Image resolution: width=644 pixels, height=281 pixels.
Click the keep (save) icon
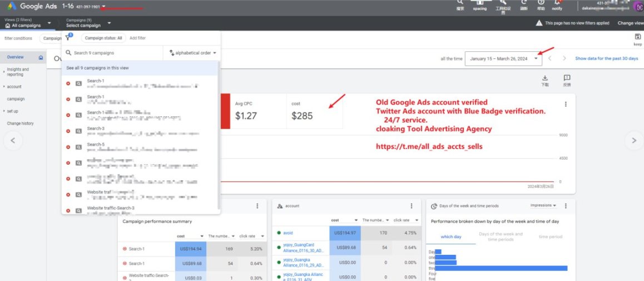[637, 37]
